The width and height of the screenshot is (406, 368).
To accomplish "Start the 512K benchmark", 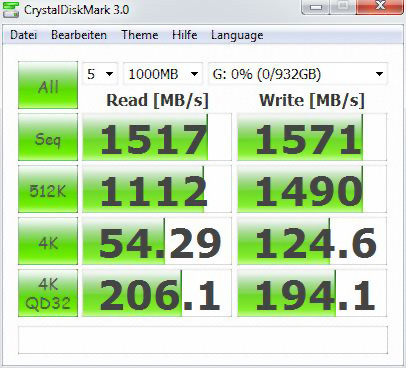I will point(48,189).
